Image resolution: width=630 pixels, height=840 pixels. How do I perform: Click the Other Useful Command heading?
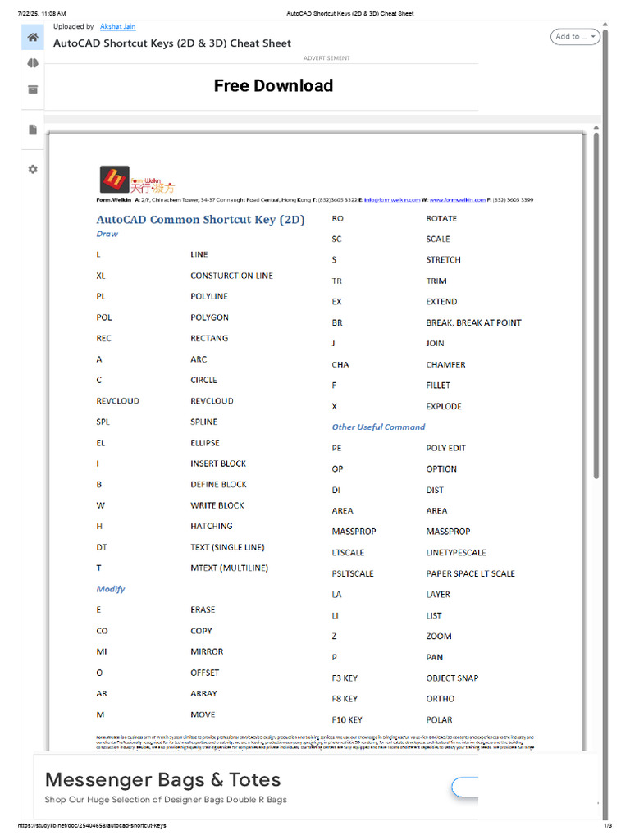pyautogui.click(x=378, y=427)
